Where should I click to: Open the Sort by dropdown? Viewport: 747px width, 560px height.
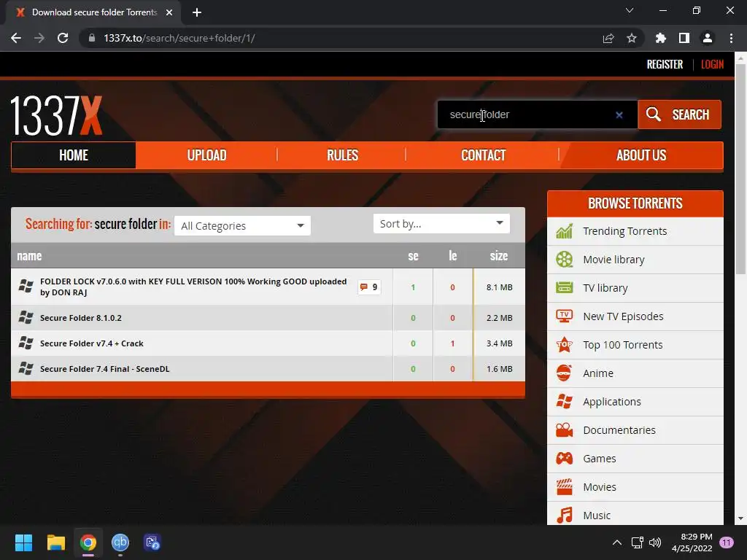point(441,224)
